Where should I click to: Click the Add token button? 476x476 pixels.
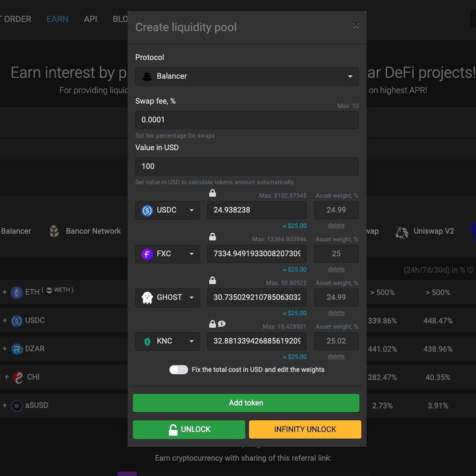[246, 403]
